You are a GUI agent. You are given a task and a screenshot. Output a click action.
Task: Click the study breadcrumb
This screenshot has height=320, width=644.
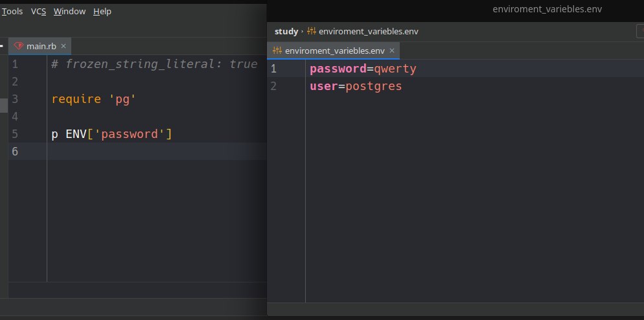(286, 31)
